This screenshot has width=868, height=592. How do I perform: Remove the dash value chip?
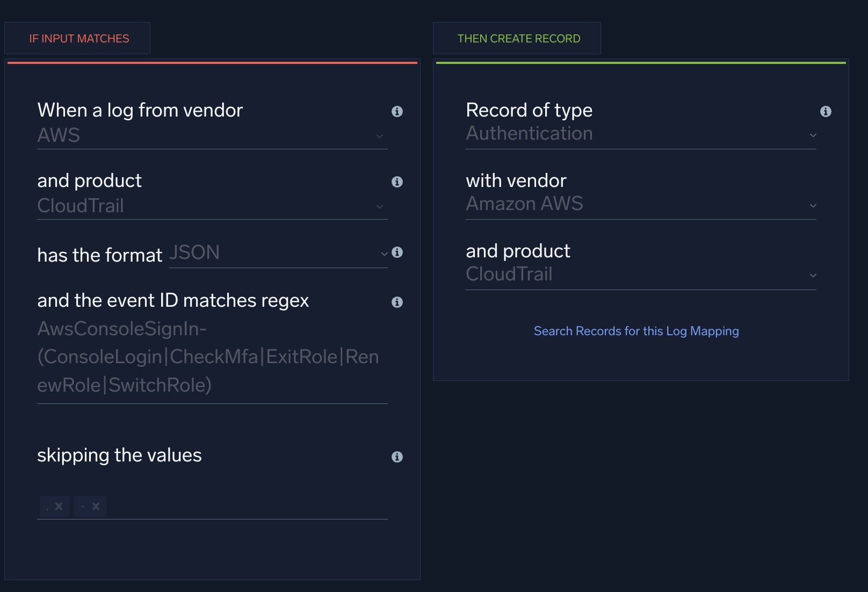[96, 506]
